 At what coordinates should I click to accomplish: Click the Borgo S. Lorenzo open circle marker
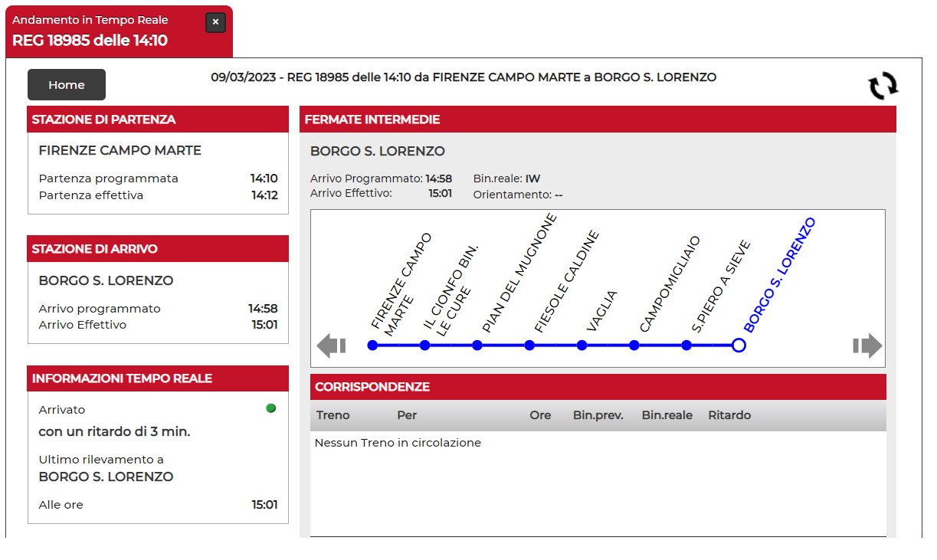coord(739,345)
